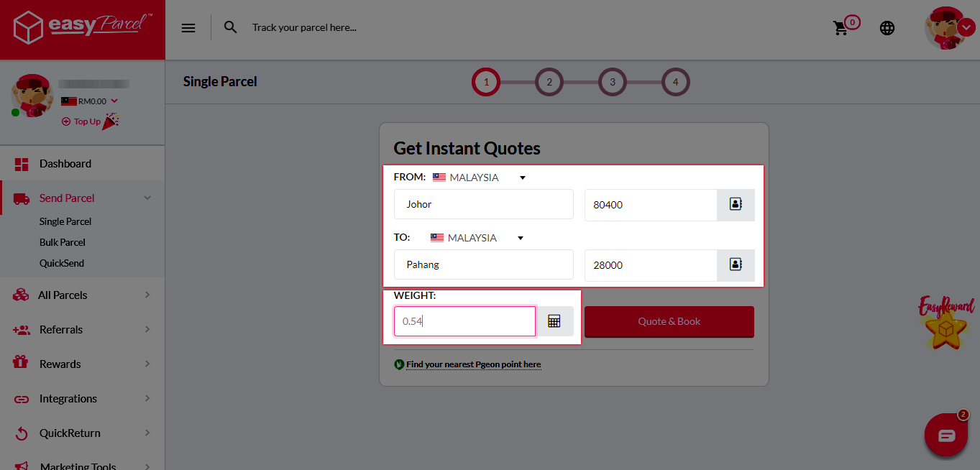Go to step 1 in progress
The width and height of the screenshot is (980, 470).
486,82
